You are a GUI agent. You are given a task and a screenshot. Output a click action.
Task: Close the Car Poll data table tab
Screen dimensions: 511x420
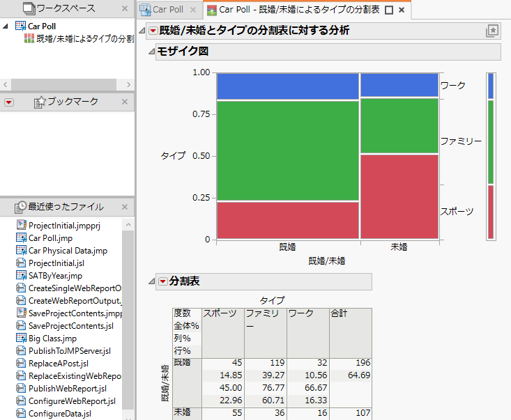[x=193, y=10]
